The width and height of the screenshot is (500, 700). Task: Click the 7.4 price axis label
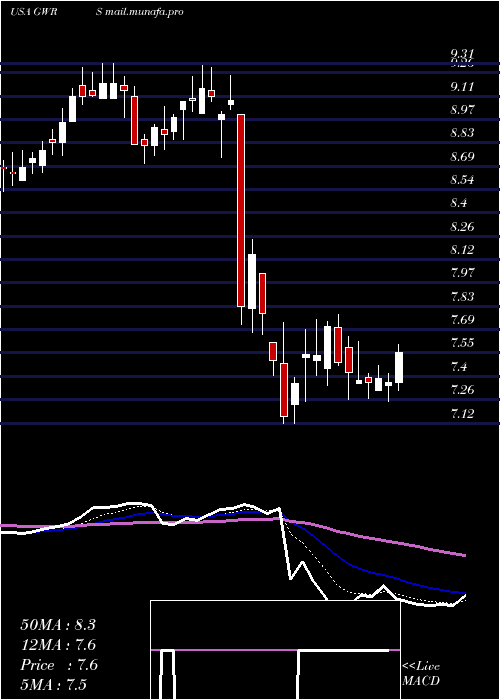click(x=459, y=367)
